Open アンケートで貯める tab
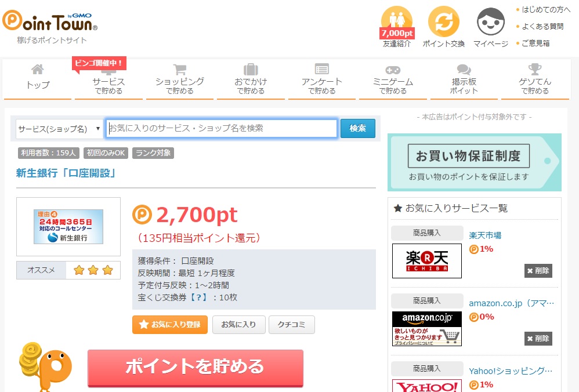The width and height of the screenshot is (579, 392). tap(322, 79)
